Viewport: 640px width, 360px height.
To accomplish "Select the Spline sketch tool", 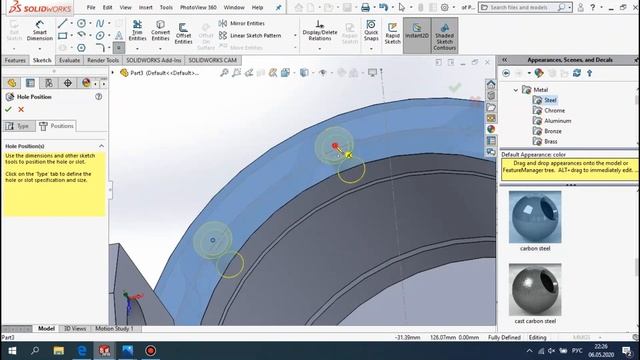I will click(x=100, y=24).
